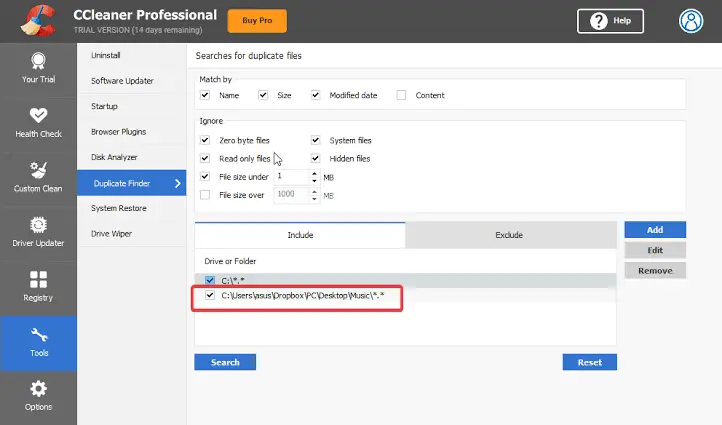Viewport: 722px width, 425px height.
Task: Increase File size under value with up arrow
Action: [x=314, y=174]
